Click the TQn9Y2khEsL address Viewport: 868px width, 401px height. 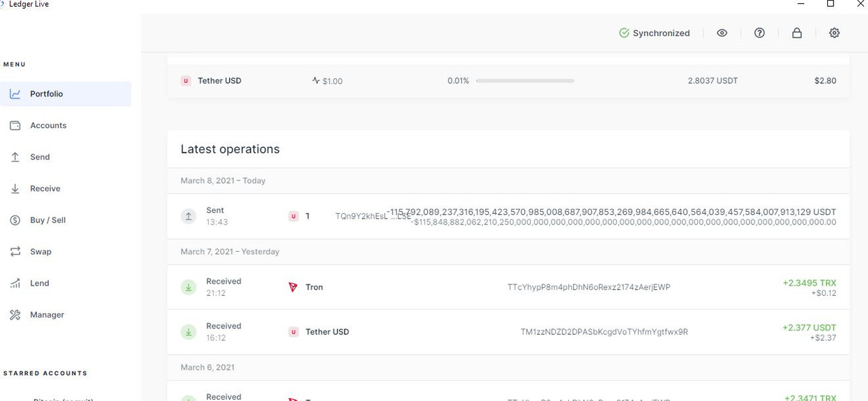coord(373,216)
